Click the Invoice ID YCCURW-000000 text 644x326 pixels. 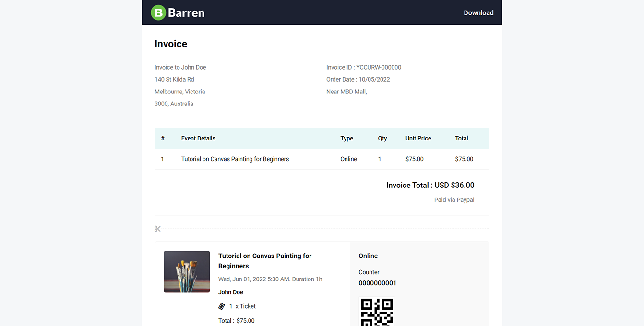(363, 67)
